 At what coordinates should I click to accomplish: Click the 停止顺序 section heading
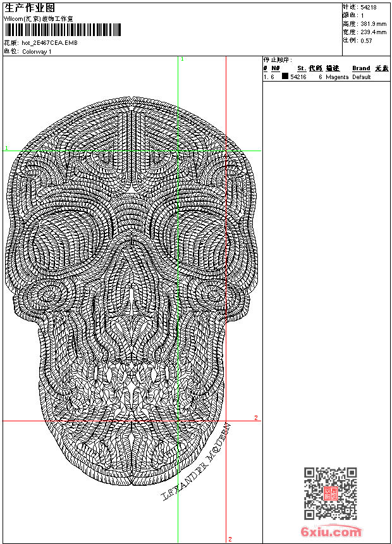[278, 60]
